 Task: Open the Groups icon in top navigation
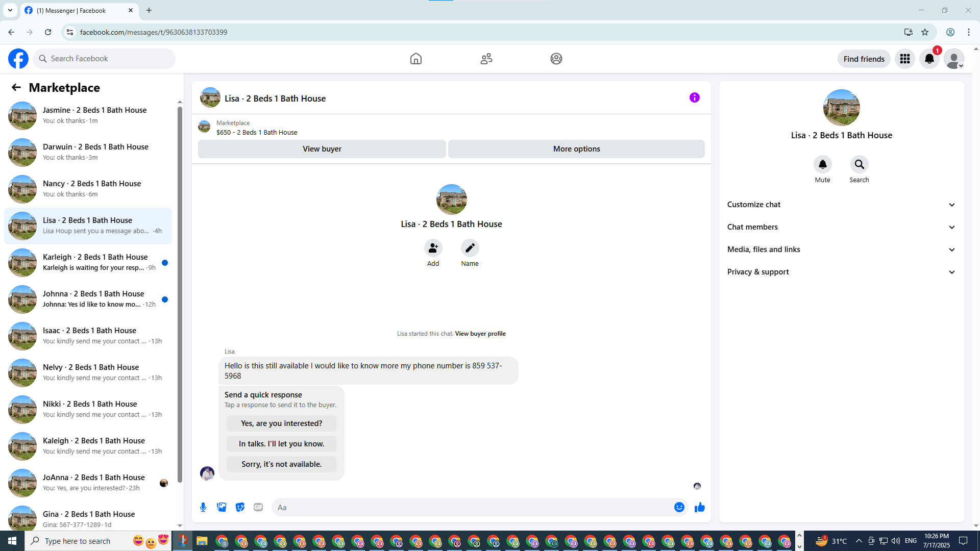pyautogui.click(x=556, y=59)
